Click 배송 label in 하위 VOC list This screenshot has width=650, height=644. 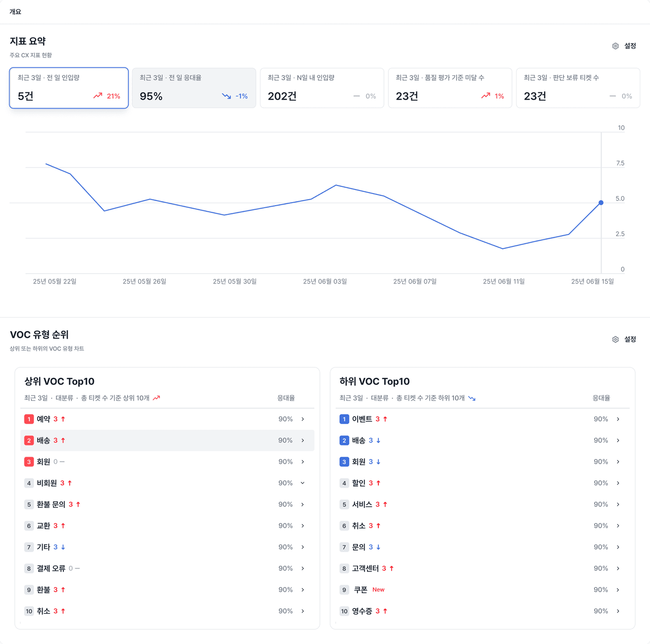(x=359, y=440)
